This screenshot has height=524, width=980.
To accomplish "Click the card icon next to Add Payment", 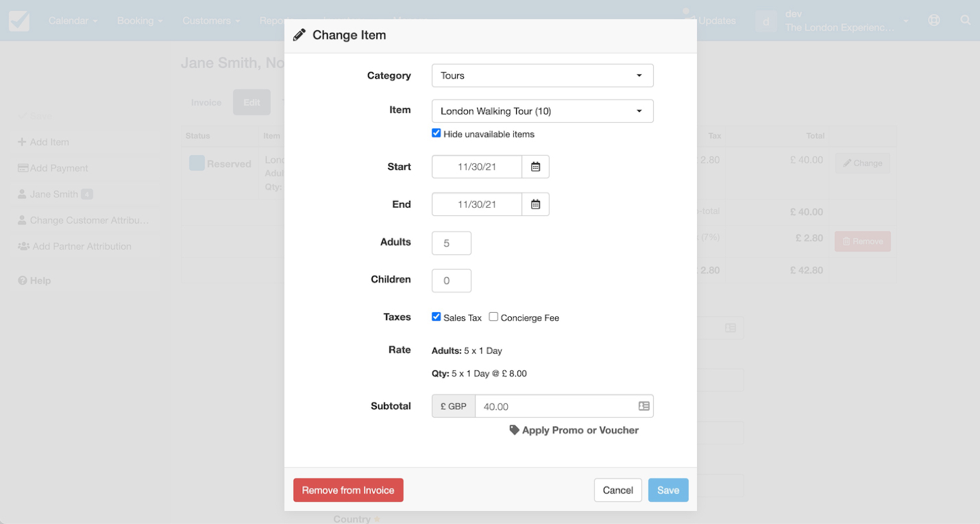I will coord(23,168).
